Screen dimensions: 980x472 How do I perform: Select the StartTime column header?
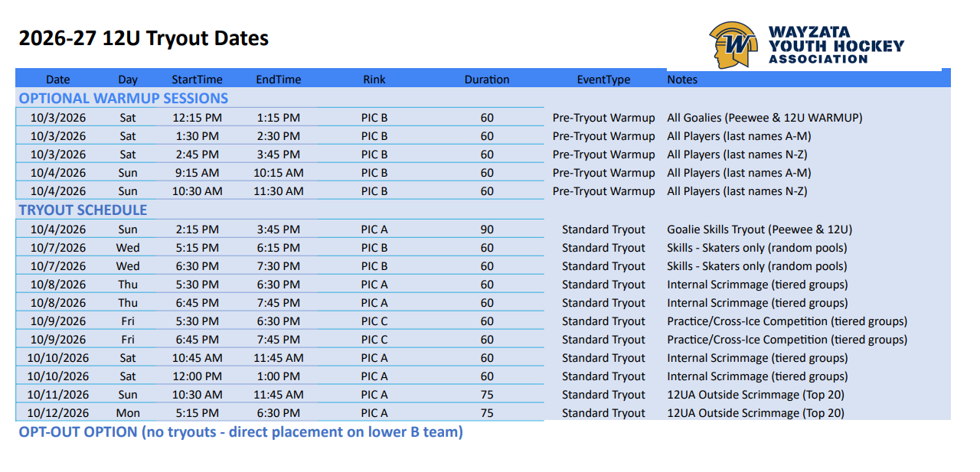197,80
